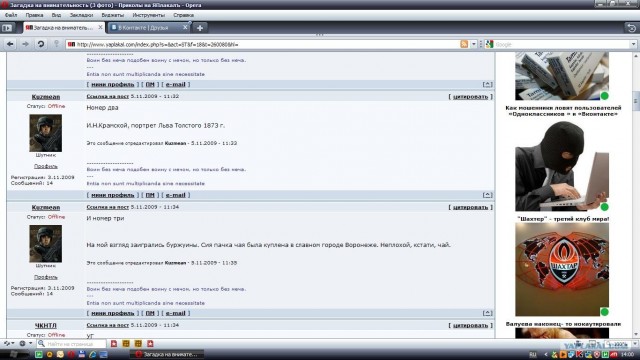The width and height of the screenshot is (640, 360).
Task: Switch to the В Контакте | Друзья tab
Action: point(149,27)
